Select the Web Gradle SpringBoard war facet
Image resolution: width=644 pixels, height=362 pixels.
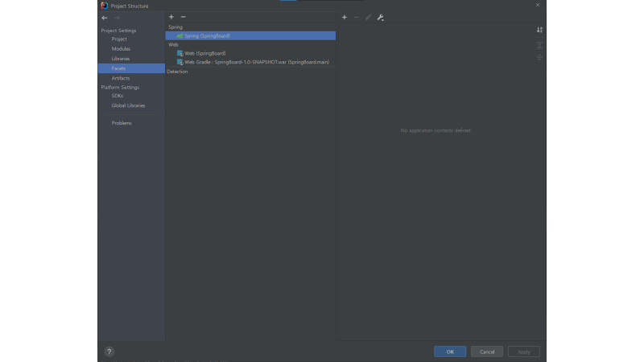(256, 62)
